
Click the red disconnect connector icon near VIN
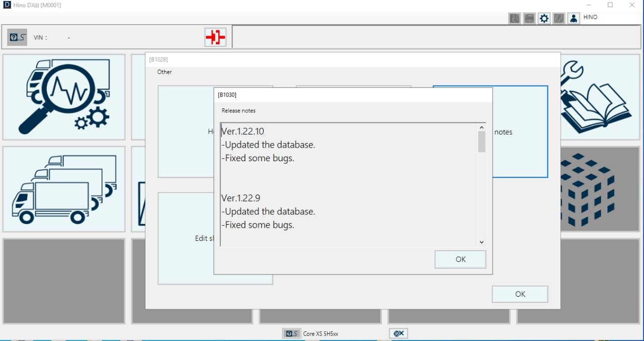coord(215,37)
